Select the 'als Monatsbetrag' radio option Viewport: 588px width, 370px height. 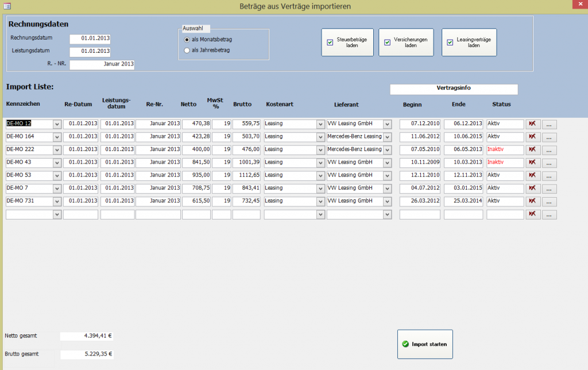(187, 40)
